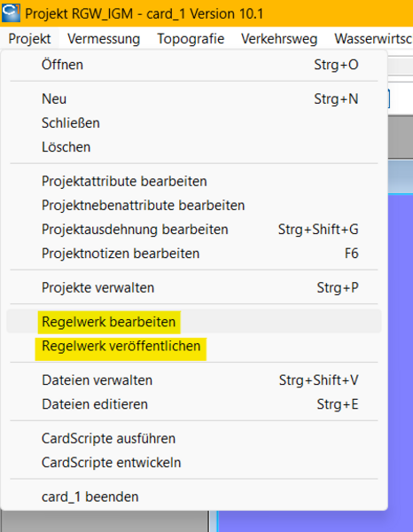Viewport: 413px width, 532px height.
Task: Open the Verkehrsweg menu
Action: pos(279,39)
